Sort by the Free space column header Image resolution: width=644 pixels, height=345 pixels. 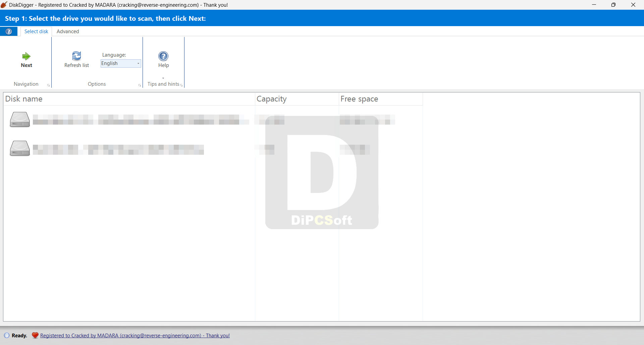coord(381,99)
